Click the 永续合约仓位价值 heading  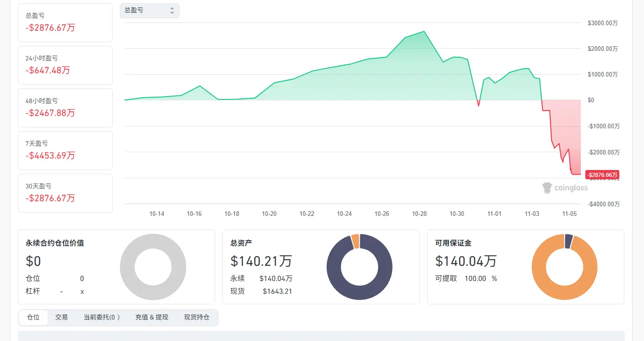[55, 243]
